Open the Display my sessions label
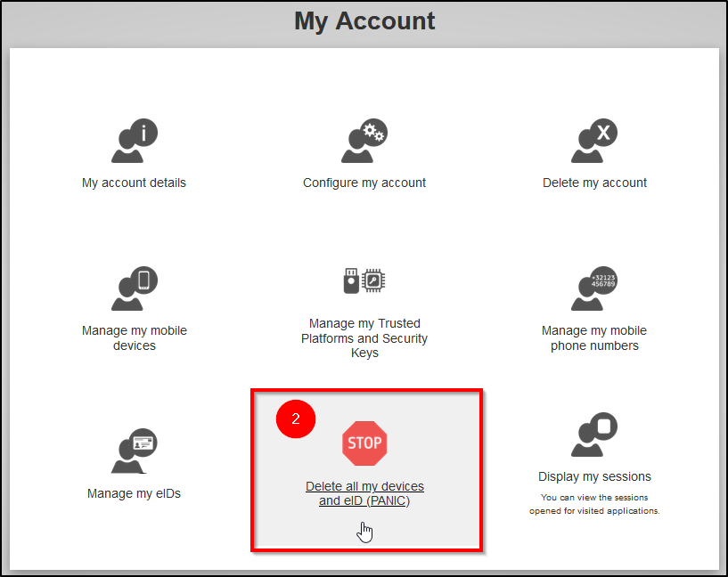 point(594,476)
